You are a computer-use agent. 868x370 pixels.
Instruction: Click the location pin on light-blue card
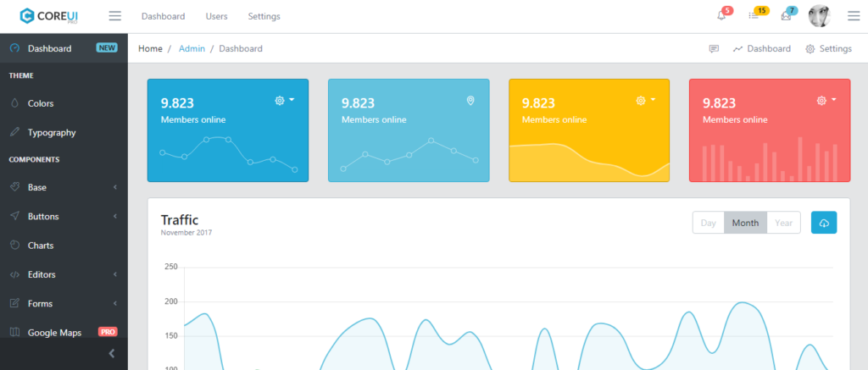point(470,101)
